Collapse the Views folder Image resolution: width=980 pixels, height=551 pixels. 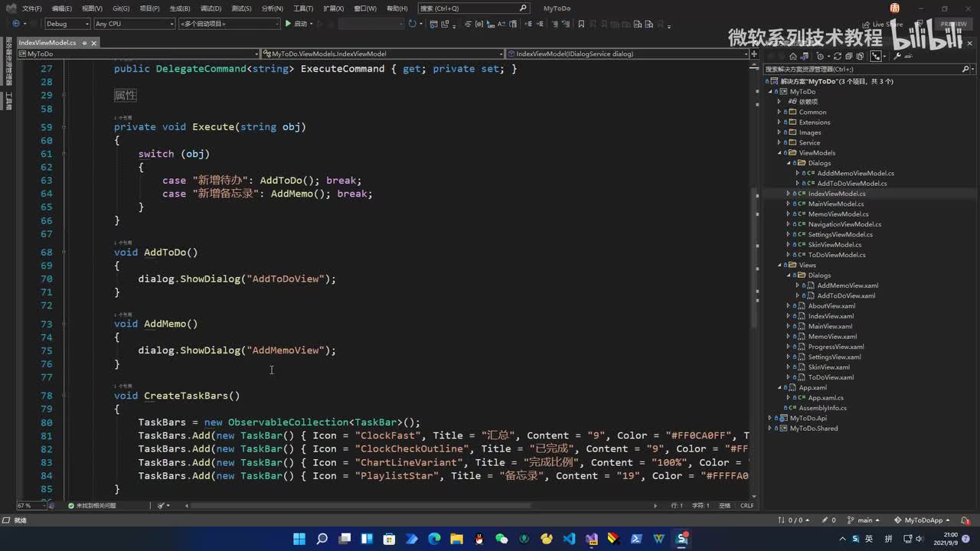(779, 265)
